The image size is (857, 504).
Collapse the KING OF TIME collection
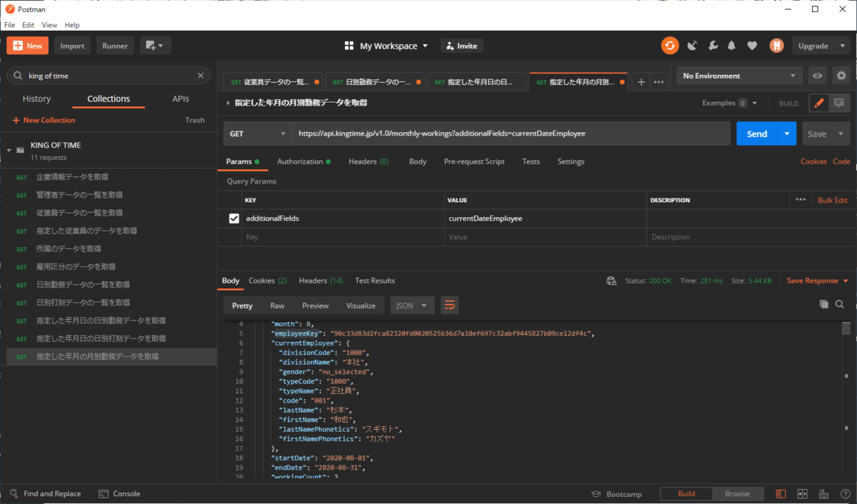point(9,150)
